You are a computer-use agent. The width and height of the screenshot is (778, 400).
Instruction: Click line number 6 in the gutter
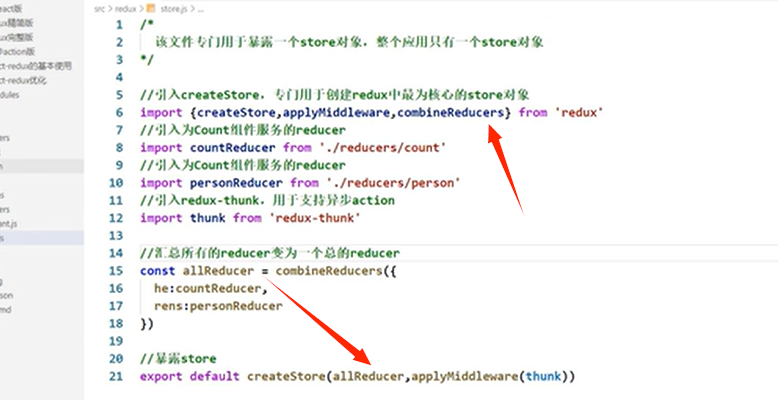119,113
